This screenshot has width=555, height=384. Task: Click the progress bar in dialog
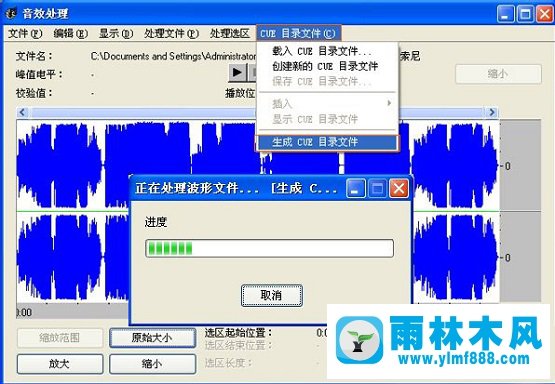click(x=269, y=248)
